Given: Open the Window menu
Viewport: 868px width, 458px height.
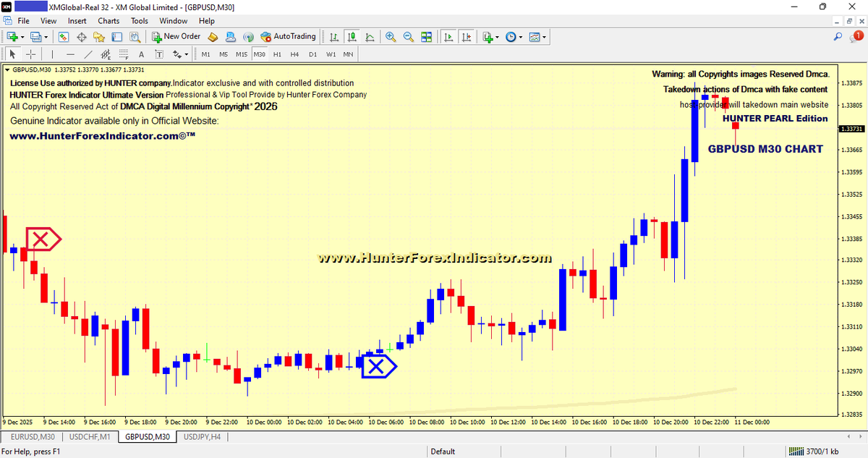Looking at the screenshot, I should [174, 21].
